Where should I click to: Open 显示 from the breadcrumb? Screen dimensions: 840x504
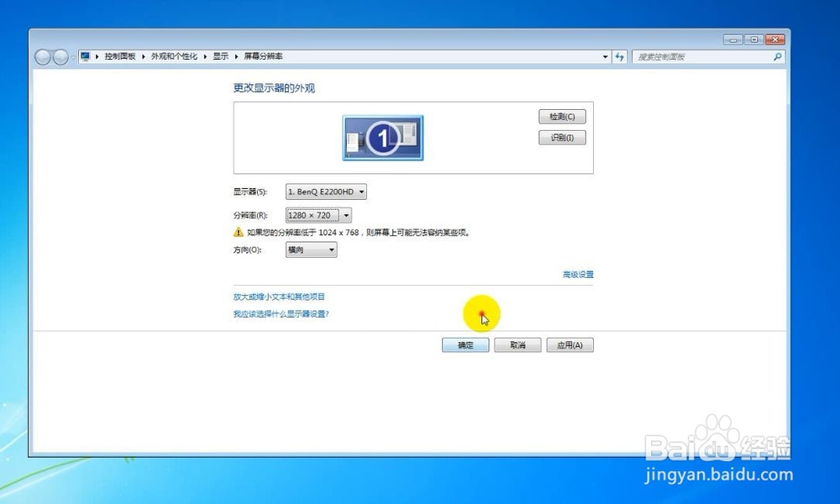(x=220, y=56)
